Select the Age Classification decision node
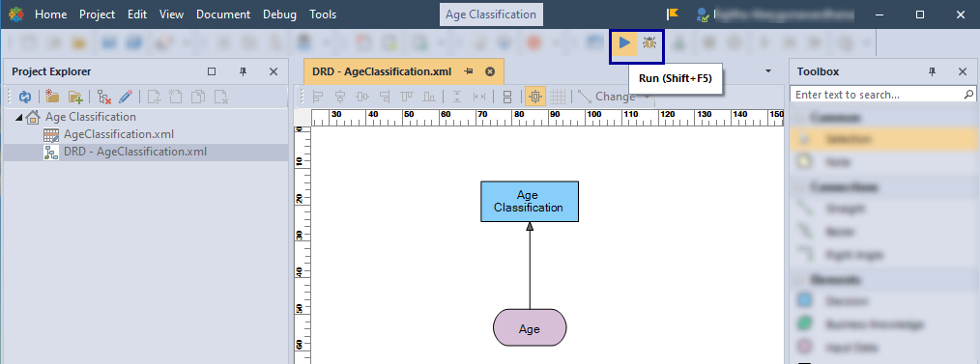The image size is (980, 364). pos(530,201)
